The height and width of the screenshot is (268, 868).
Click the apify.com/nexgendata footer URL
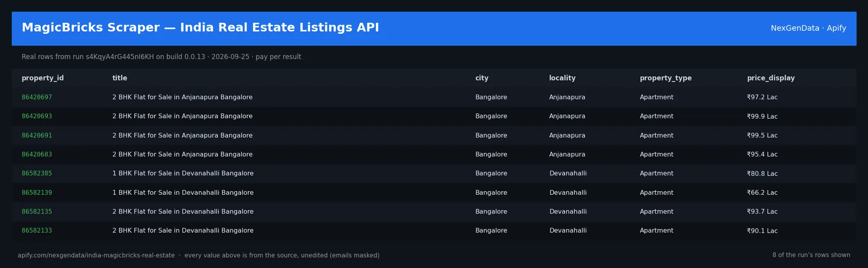96,255
